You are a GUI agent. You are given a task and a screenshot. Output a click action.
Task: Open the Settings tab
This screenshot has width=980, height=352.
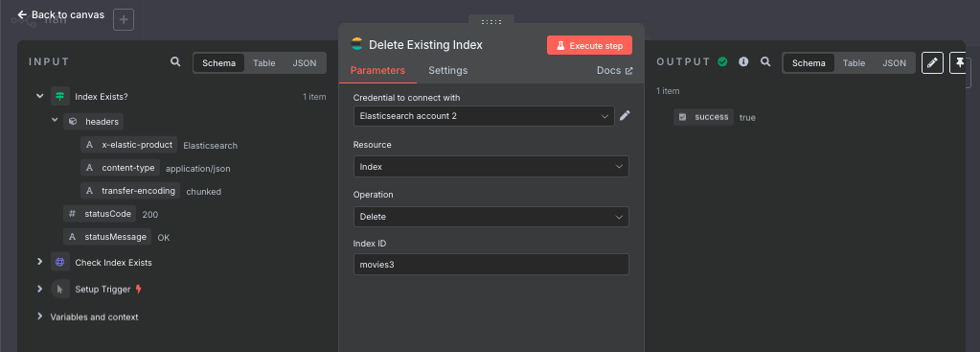447,71
